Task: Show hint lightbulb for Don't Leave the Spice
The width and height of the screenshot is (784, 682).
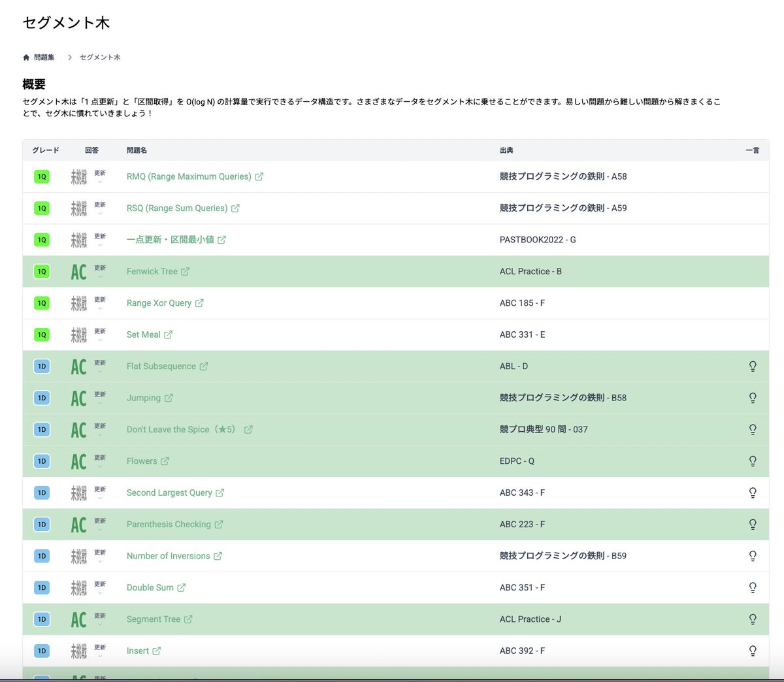Action: tap(753, 430)
